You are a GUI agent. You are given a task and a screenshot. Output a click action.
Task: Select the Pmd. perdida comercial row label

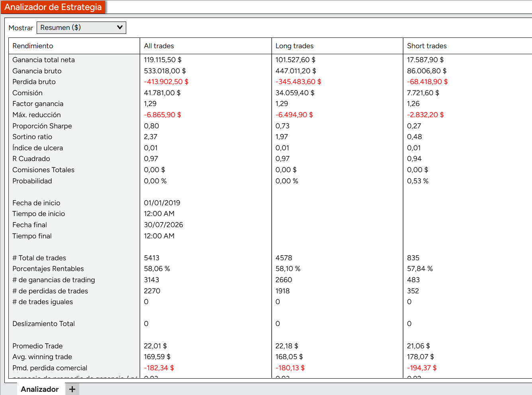click(49, 368)
